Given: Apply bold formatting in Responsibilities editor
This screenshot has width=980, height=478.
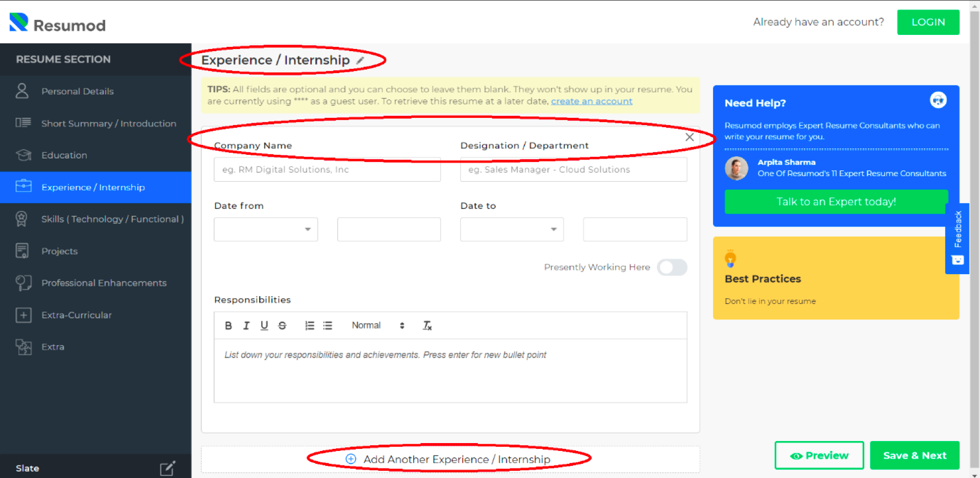Looking at the screenshot, I should coord(228,325).
